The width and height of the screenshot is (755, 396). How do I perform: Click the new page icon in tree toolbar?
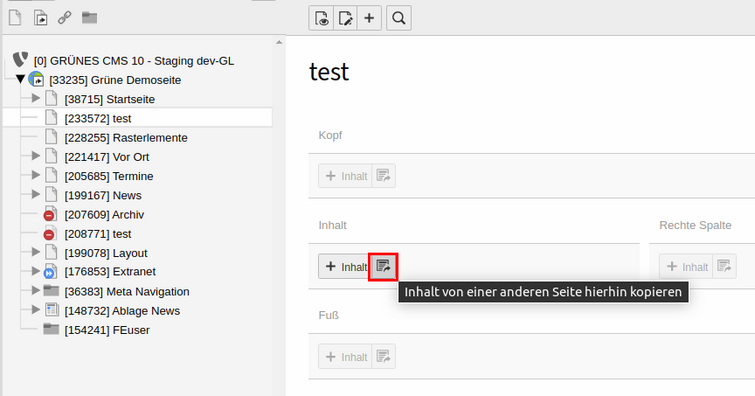(x=15, y=18)
